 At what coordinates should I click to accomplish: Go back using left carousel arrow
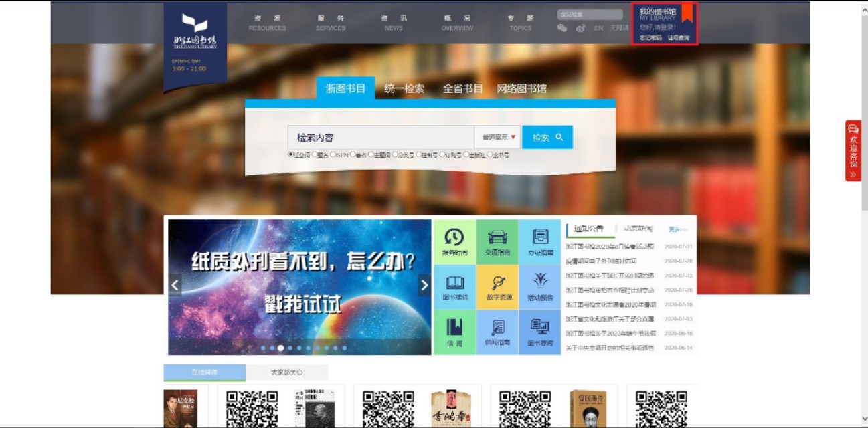[173, 284]
